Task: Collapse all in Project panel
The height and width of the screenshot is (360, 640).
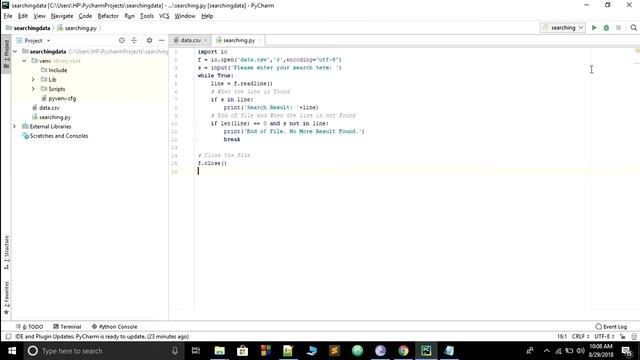Action: click(134, 40)
